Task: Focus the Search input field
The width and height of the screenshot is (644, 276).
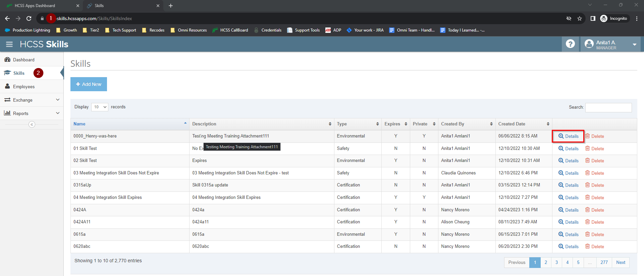Action: (x=608, y=107)
